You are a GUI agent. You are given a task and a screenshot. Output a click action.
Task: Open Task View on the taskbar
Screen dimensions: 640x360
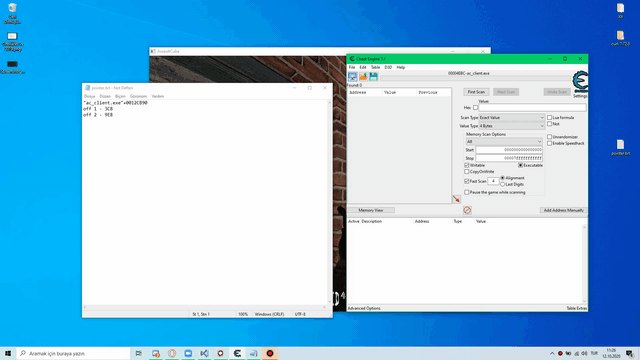point(139,353)
